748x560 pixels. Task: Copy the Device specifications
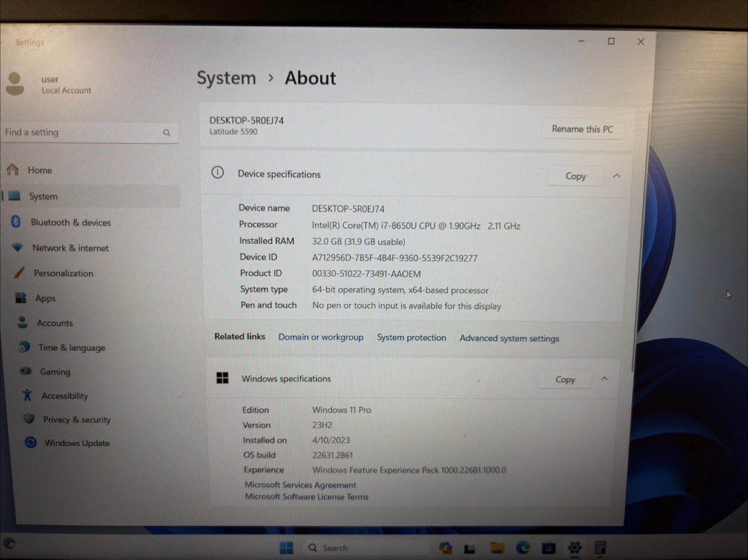pos(576,176)
